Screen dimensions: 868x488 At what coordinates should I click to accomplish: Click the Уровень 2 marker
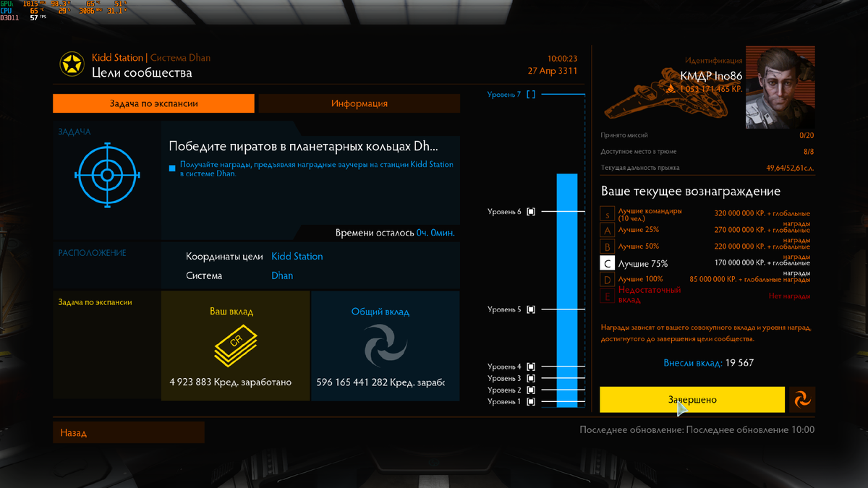[532, 390]
